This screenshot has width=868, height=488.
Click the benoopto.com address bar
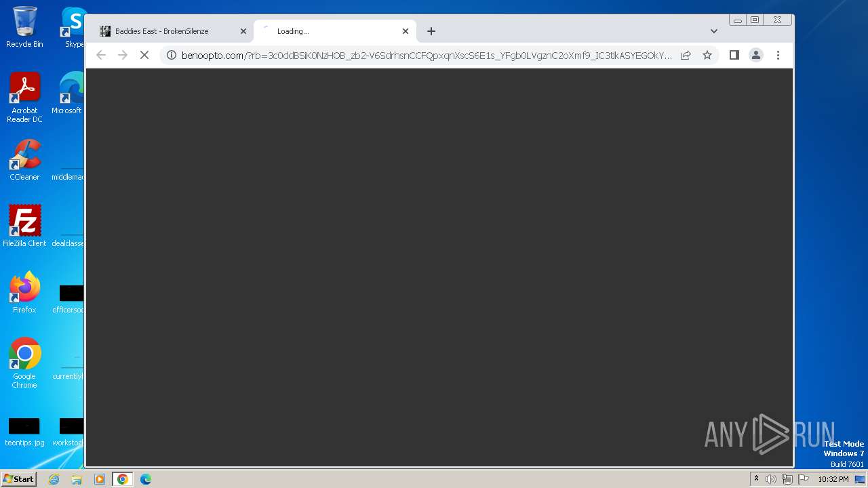427,55
